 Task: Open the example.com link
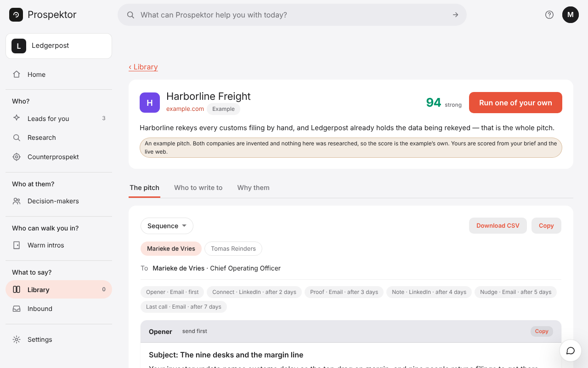tap(185, 109)
